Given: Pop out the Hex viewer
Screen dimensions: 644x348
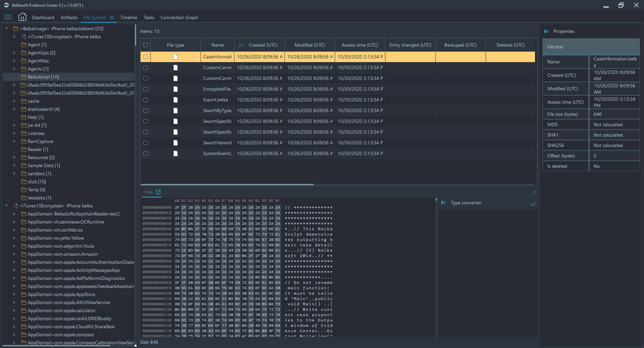Looking at the screenshot, I should (159, 192).
